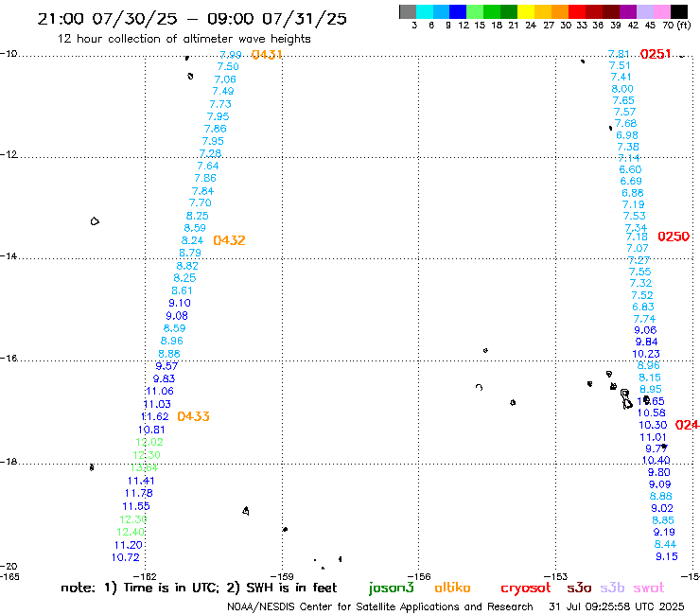Select the s3b satellite legend label
Image resolution: width=700 pixels, height=615 pixels.
612,588
